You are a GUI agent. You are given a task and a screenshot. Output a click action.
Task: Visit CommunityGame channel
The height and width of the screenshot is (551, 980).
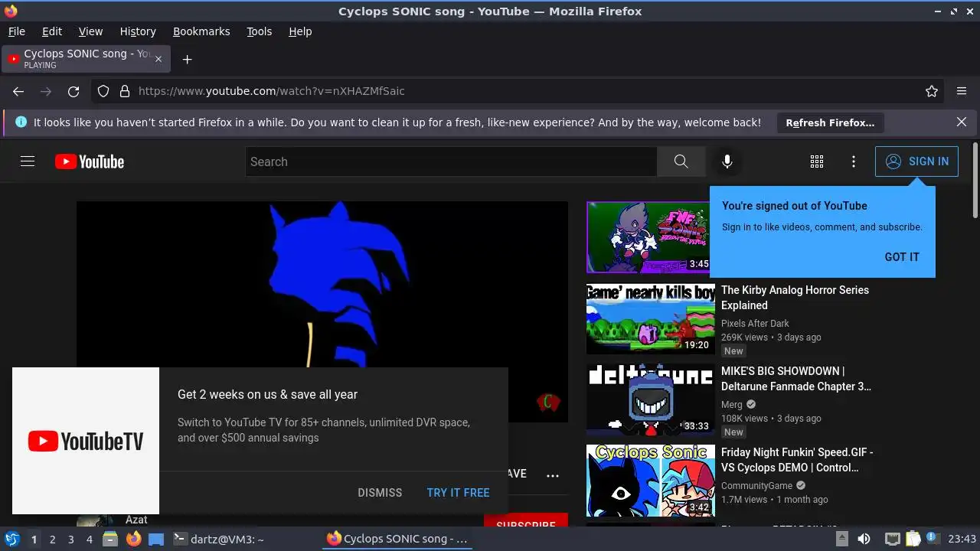click(756, 486)
